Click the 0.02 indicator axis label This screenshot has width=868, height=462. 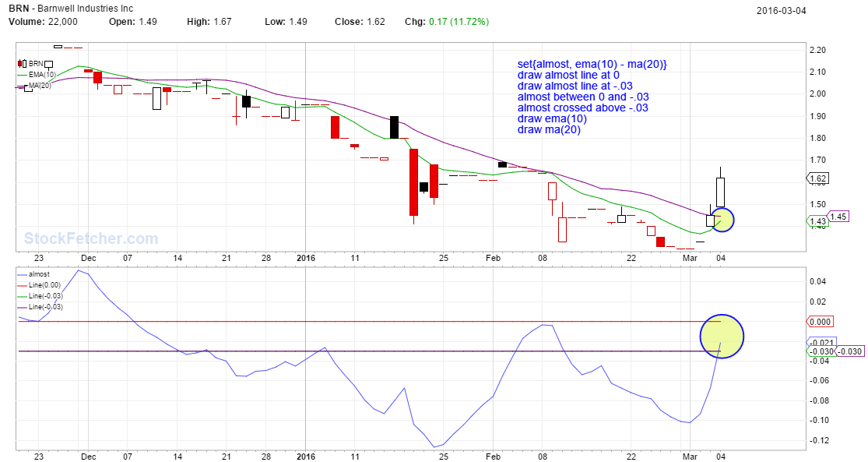pos(817,302)
